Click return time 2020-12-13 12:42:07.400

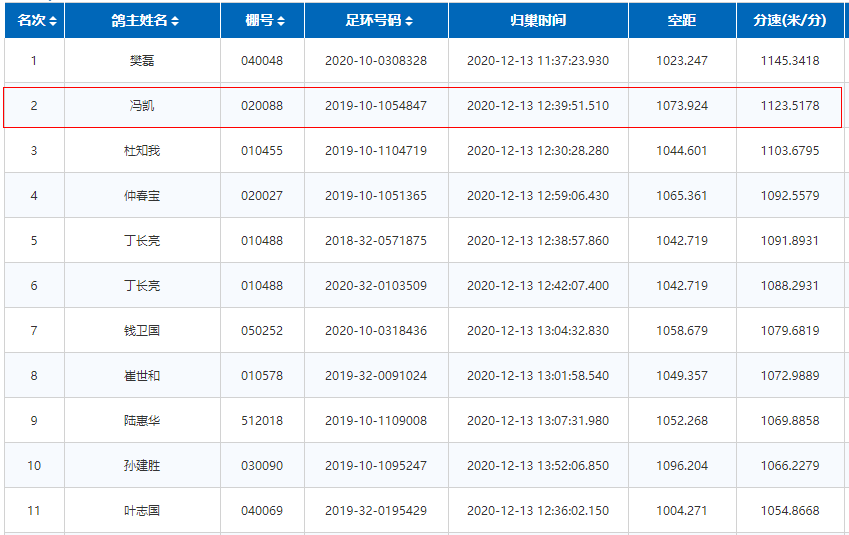pyautogui.click(x=538, y=285)
